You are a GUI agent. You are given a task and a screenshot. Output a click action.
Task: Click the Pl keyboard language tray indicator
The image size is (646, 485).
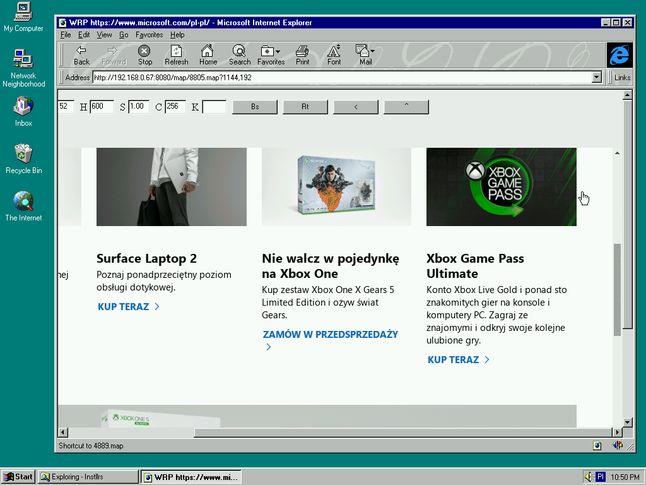(x=600, y=477)
